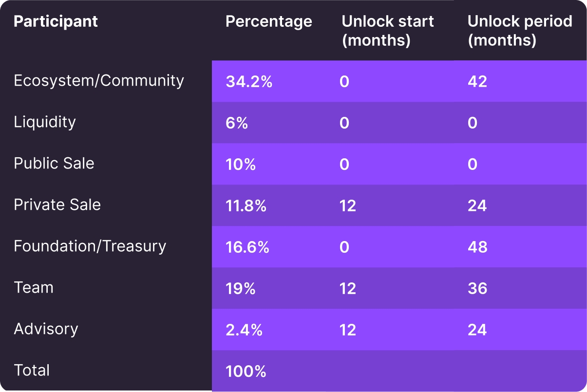Select the Private Sale row label

point(57,205)
